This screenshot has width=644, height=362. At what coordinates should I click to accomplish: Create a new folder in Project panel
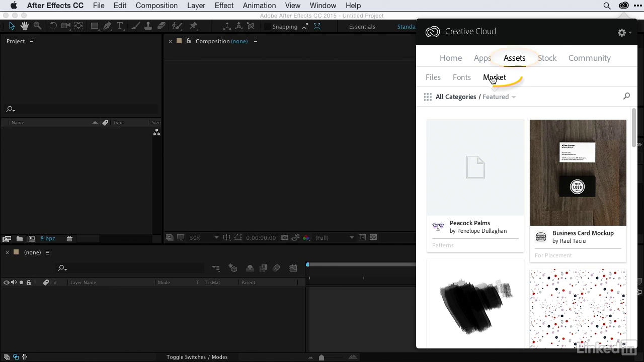(x=20, y=239)
